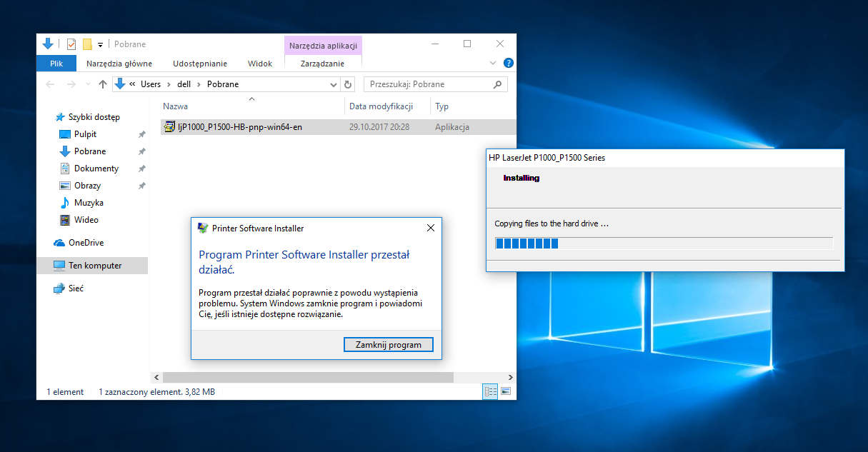Screen dimensions: 868x452
Task: Click the Up one level arrow
Action: click(103, 84)
